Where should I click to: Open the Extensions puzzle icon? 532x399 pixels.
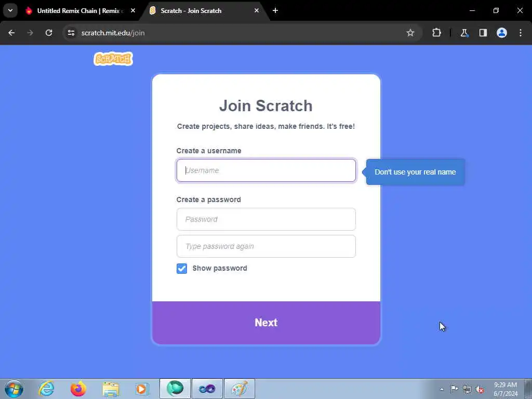pyautogui.click(x=436, y=33)
